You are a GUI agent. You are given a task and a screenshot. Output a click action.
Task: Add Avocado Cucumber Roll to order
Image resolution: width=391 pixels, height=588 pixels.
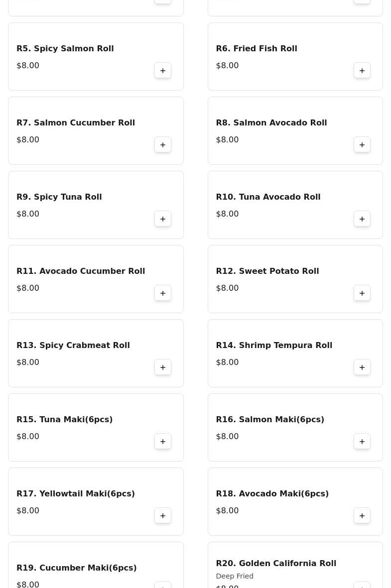point(163,293)
